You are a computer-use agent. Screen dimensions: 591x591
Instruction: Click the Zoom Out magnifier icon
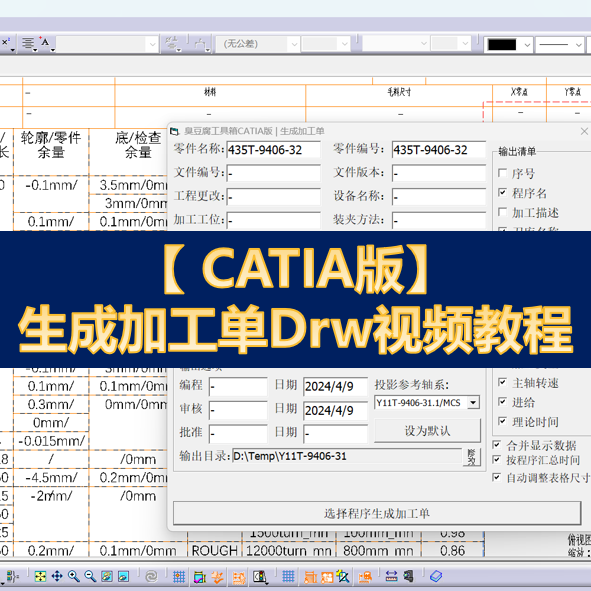pyautogui.click(x=90, y=576)
